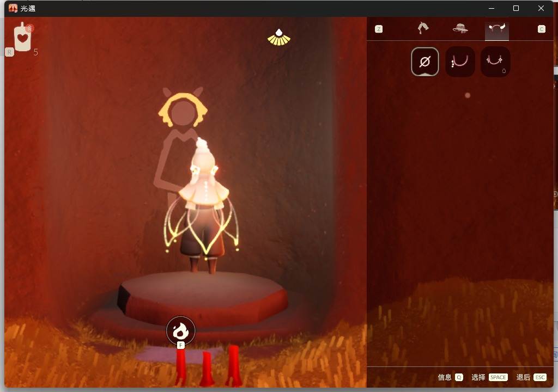Screen dimensions: 558x392
Task: Click the 光遇 window title icon
Action: pos(13,8)
